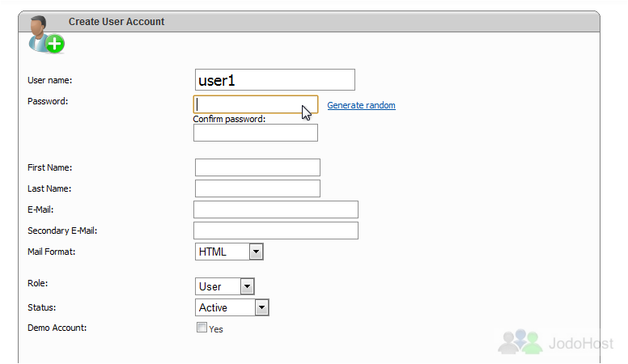Click the First Name text box
Image resolution: width=628 pixels, height=364 pixels.
click(x=257, y=167)
